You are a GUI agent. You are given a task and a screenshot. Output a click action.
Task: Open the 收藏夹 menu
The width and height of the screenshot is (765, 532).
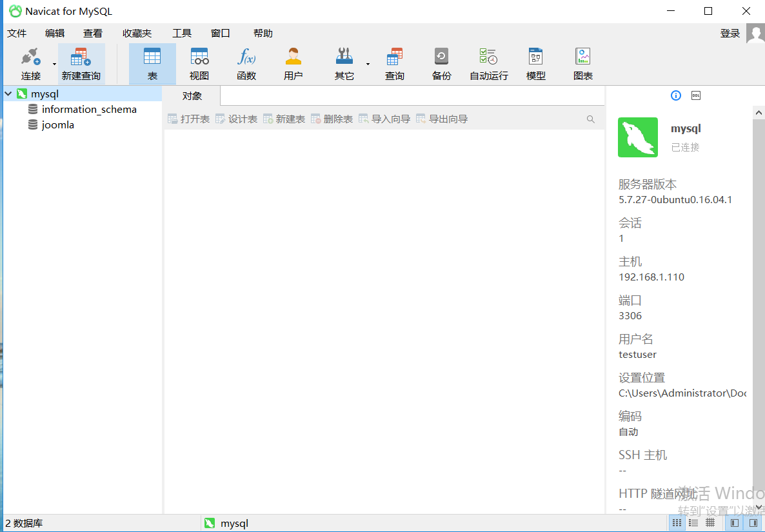tap(137, 33)
